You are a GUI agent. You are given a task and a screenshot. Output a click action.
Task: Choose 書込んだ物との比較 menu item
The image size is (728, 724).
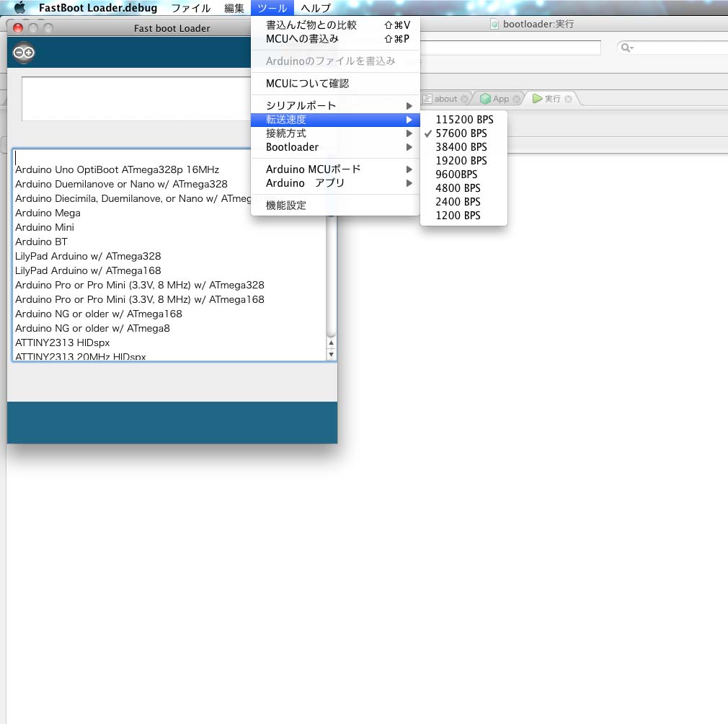pyautogui.click(x=335, y=25)
